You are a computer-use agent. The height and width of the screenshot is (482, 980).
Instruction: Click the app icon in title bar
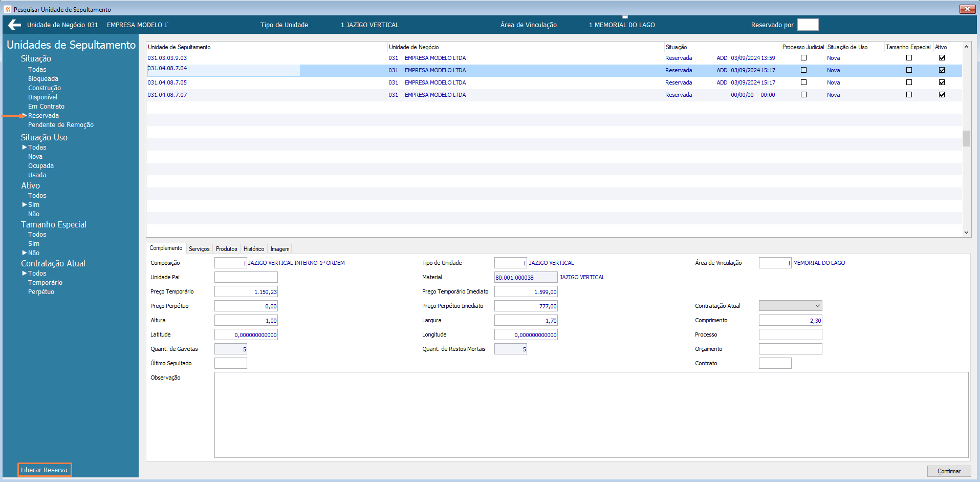(x=7, y=9)
